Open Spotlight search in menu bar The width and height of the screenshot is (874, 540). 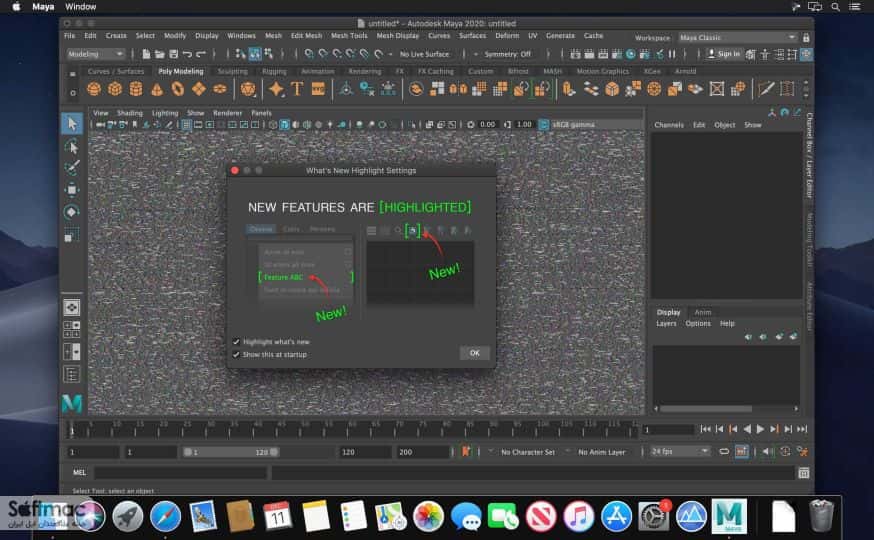coord(835,7)
